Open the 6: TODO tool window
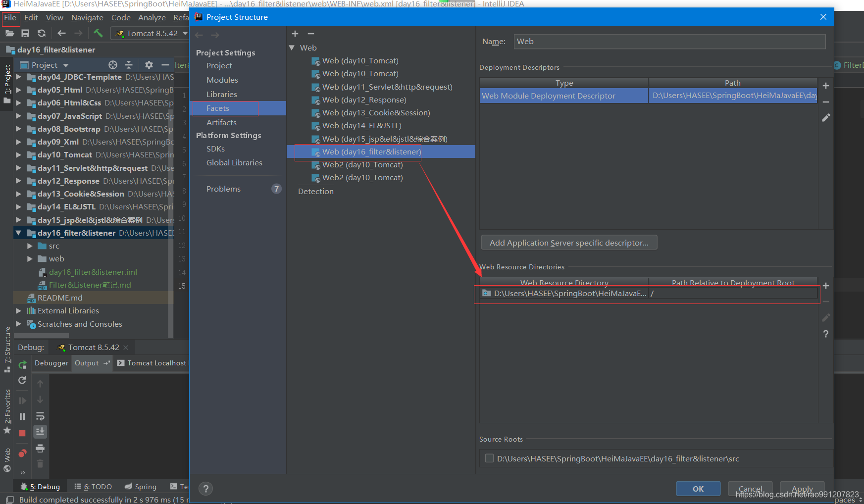 click(x=93, y=487)
